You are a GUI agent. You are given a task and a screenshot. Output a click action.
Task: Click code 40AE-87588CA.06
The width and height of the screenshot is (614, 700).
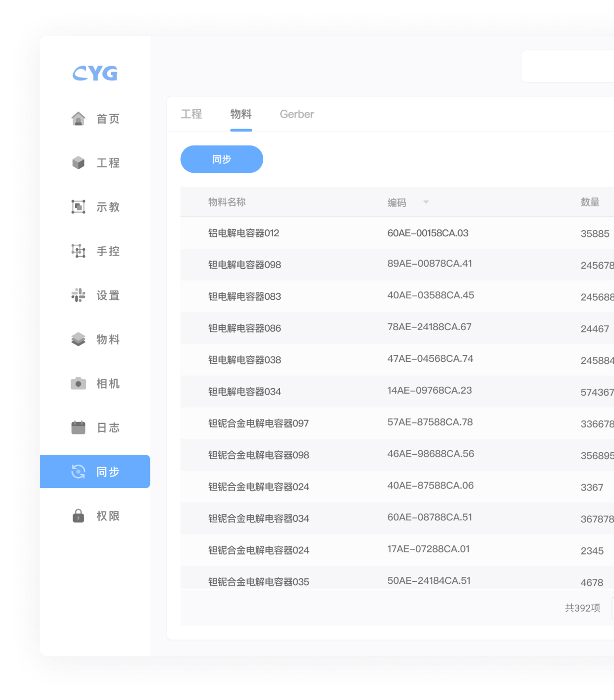[431, 486]
